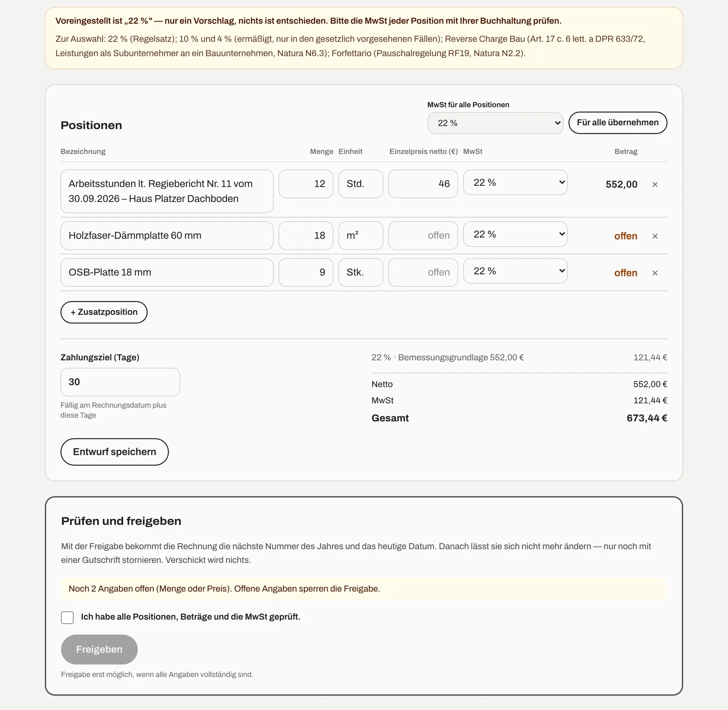Click 'Entwurf speichern' to save draft
The width and height of the screenshot is (728, 710).
tap(115, 452)
